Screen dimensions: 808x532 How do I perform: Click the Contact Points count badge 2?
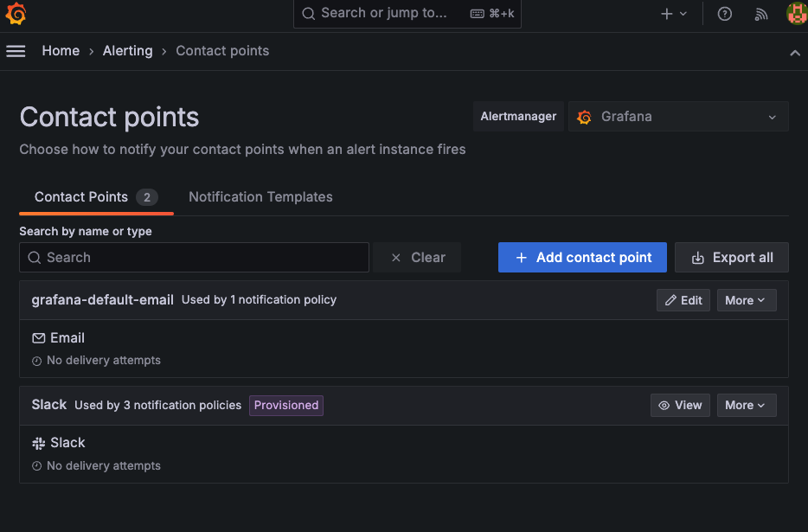(x=147, y=197)
